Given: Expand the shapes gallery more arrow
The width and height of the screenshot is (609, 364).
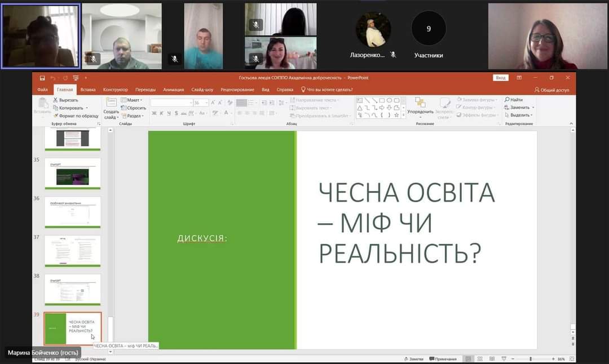Looking at the screenshot, I should (404, 116).
